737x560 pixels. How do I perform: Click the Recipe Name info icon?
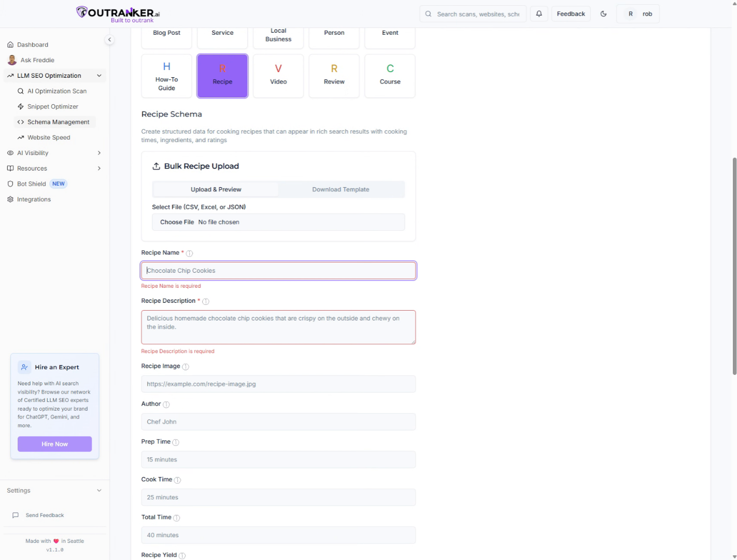[189, 254]
